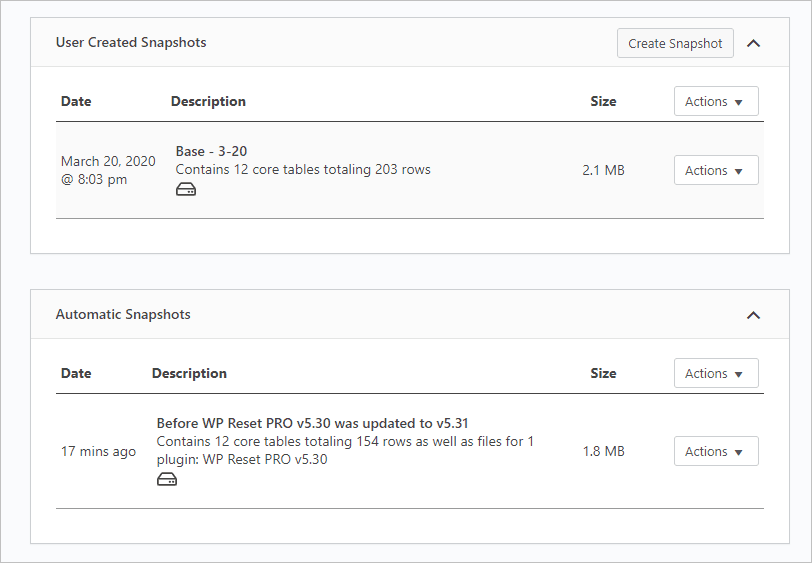Select the Before WP Reset PRO v5.30 title
The image size is (812, 563).
313,424
